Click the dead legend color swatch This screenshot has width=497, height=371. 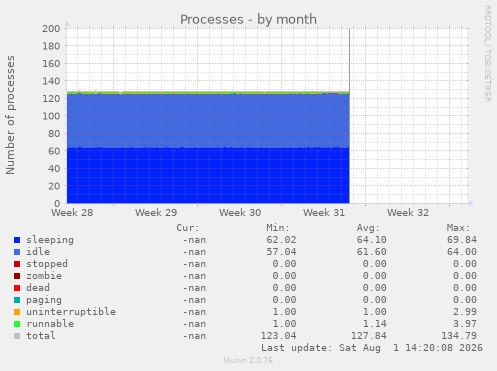pos(17,288)
